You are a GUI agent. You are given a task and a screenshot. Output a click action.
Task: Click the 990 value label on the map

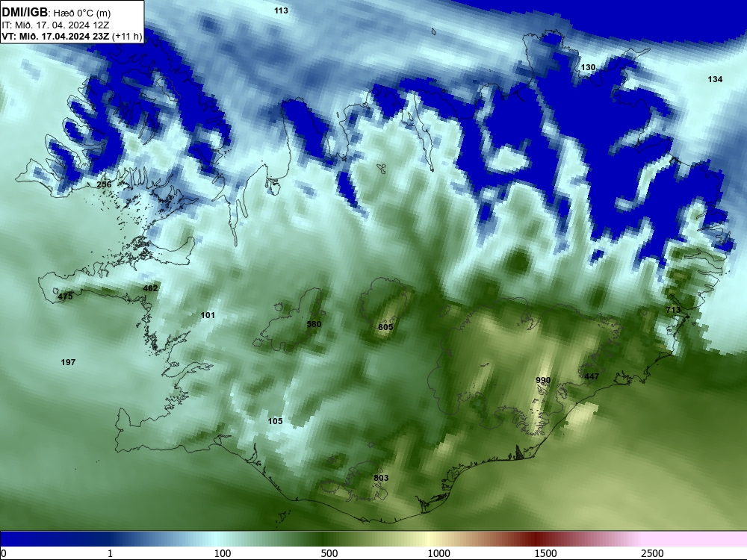point(543,380)
